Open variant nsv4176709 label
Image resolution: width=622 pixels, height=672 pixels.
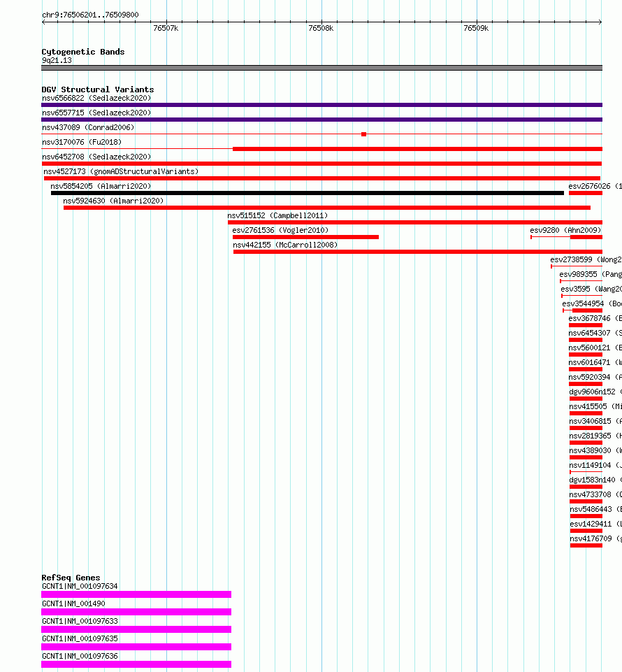coord(596,538)
